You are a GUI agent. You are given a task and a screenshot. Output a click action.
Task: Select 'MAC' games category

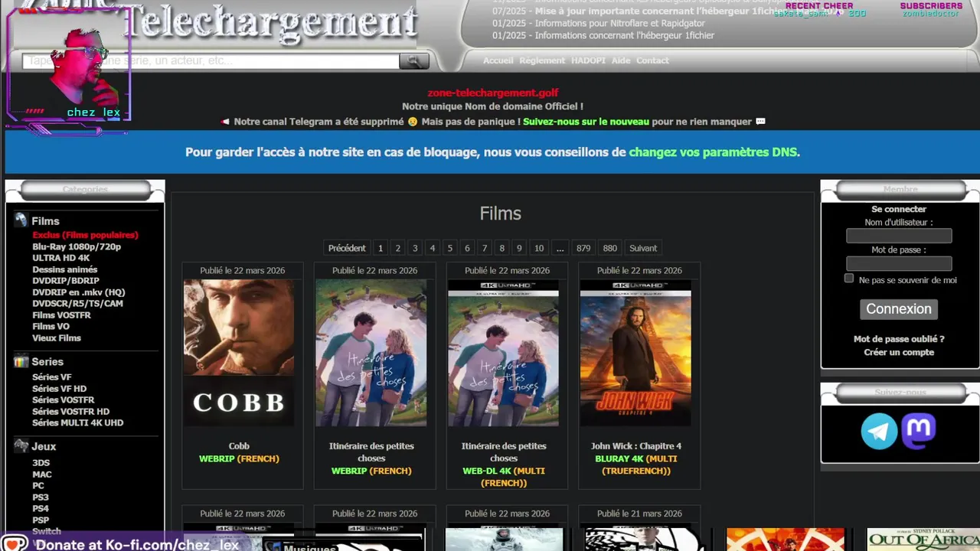tap(42, 474)
